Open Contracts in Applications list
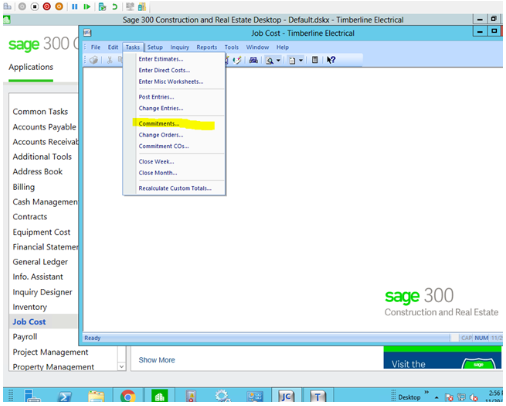This screenshot has width=506, height=406. [x=30, y=217]
